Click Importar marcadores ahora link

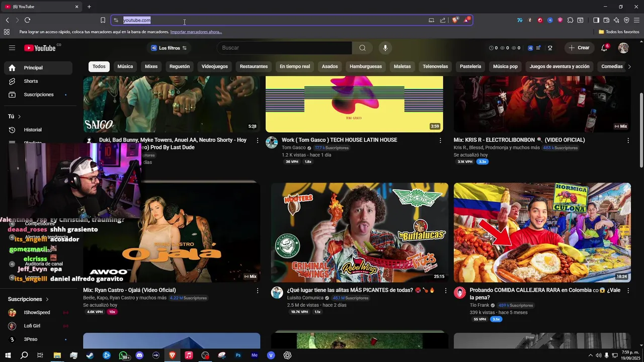[196, 32]
